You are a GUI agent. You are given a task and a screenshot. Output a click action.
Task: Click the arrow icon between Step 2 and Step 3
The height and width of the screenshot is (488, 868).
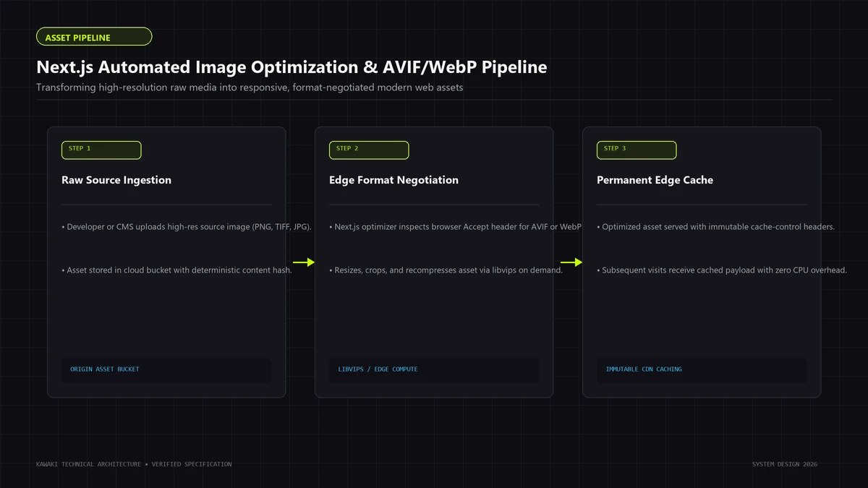click(571, 262)
